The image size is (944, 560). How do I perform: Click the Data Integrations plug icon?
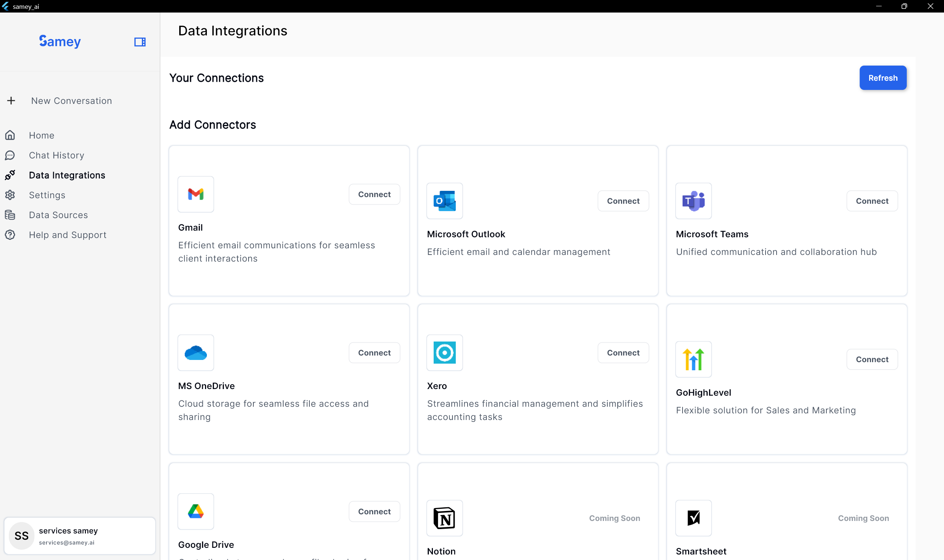pos(10,175)
